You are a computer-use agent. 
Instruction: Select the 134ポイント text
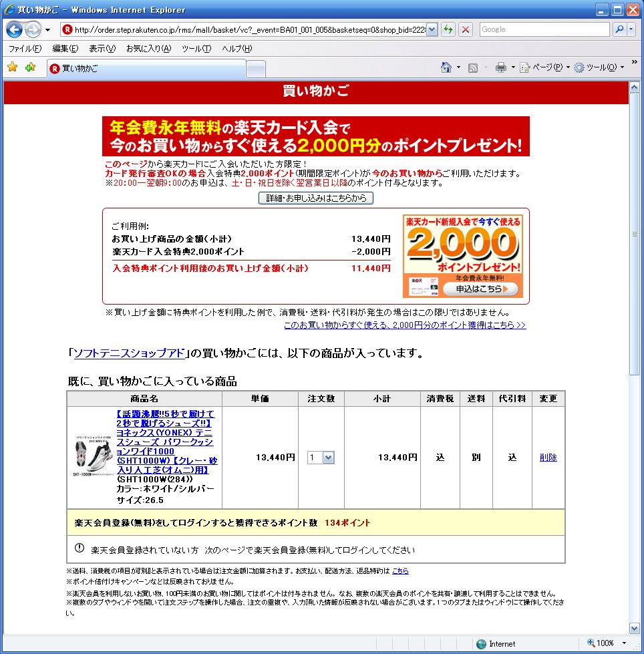click(x=347, y=523)
